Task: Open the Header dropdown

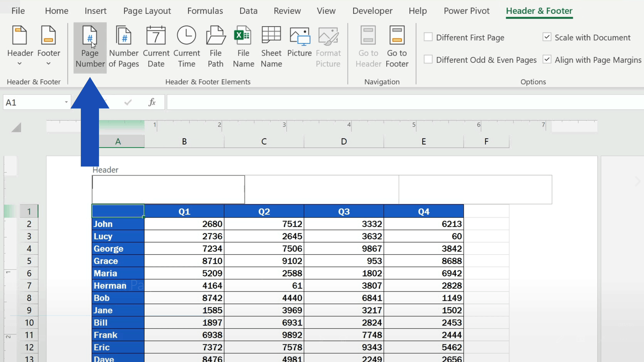Action: [20, 63]
